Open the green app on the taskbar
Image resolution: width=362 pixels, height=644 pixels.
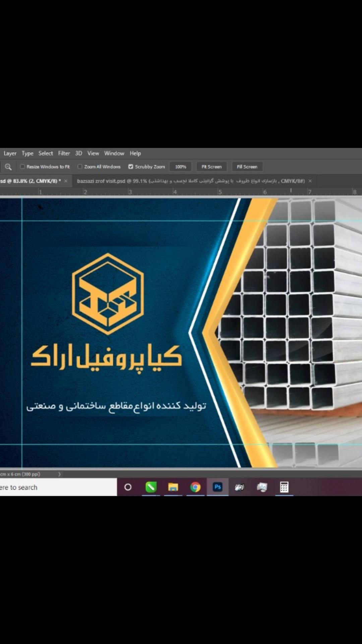pos(151,487)
